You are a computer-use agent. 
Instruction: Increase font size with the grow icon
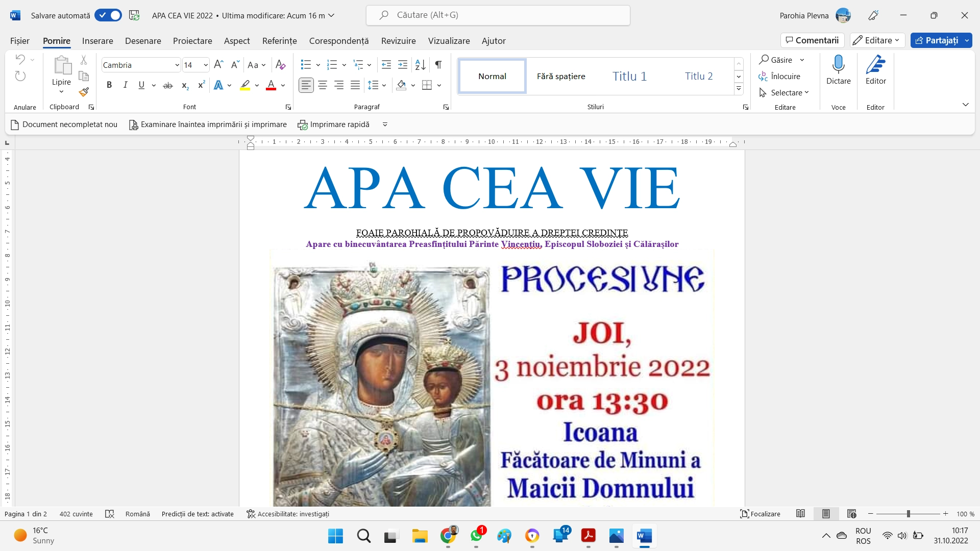point(218,65)
